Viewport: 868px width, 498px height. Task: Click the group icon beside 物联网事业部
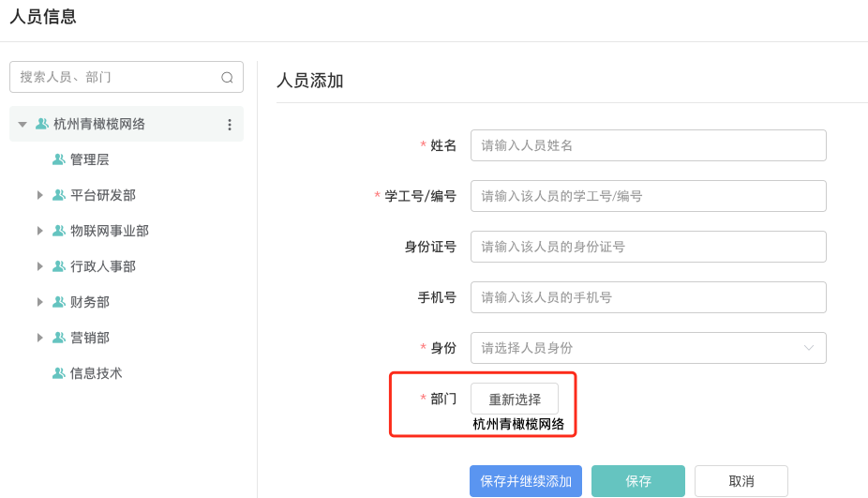click(x=59, y=231)
